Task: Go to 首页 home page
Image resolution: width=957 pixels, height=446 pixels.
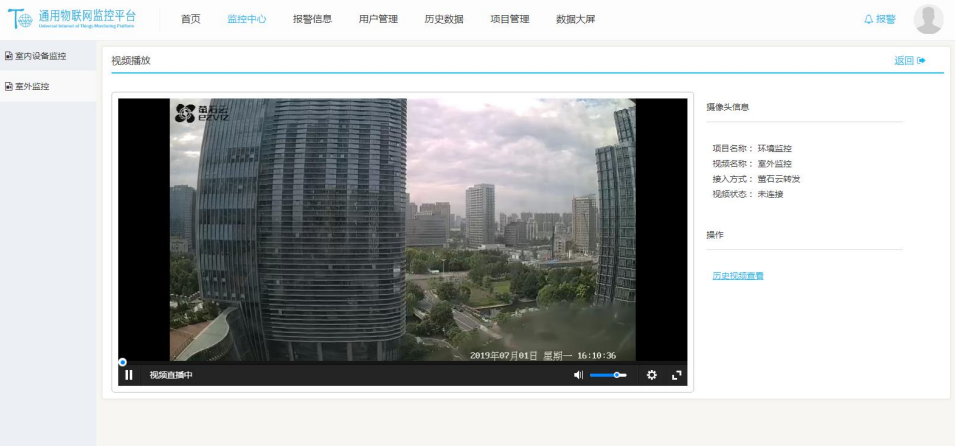Action: pos(190,19)
